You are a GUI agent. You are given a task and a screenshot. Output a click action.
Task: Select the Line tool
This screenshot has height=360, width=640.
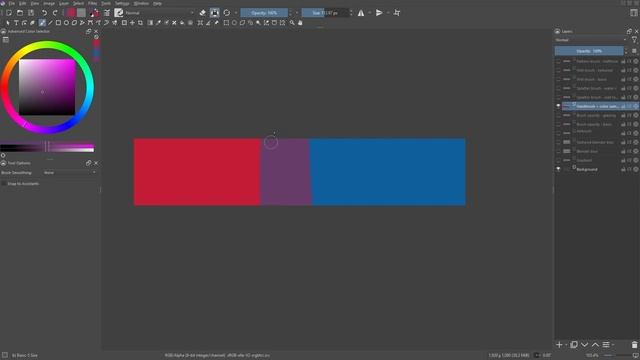point(50,23)
